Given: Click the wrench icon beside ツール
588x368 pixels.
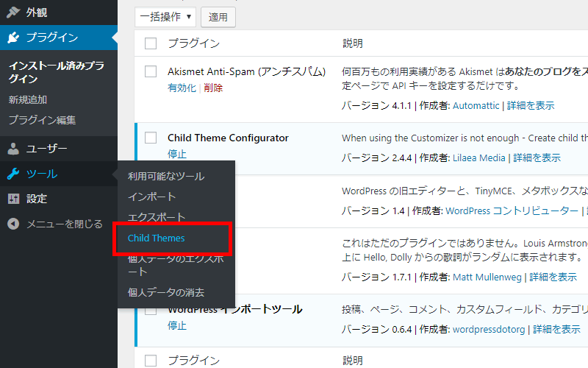Looking at the screenshot, I should (x=13, y=174).
